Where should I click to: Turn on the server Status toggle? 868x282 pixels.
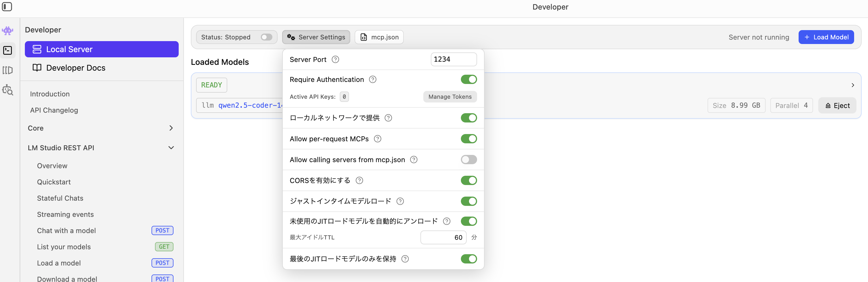[266, 37]
